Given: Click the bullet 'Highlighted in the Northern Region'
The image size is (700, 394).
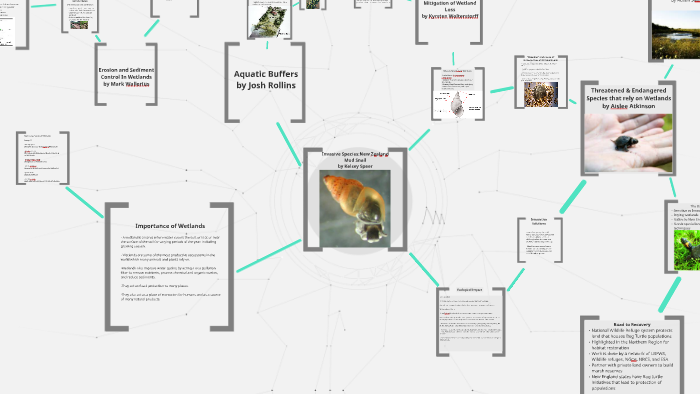Looking at the screenshot, I should [629, 345].
